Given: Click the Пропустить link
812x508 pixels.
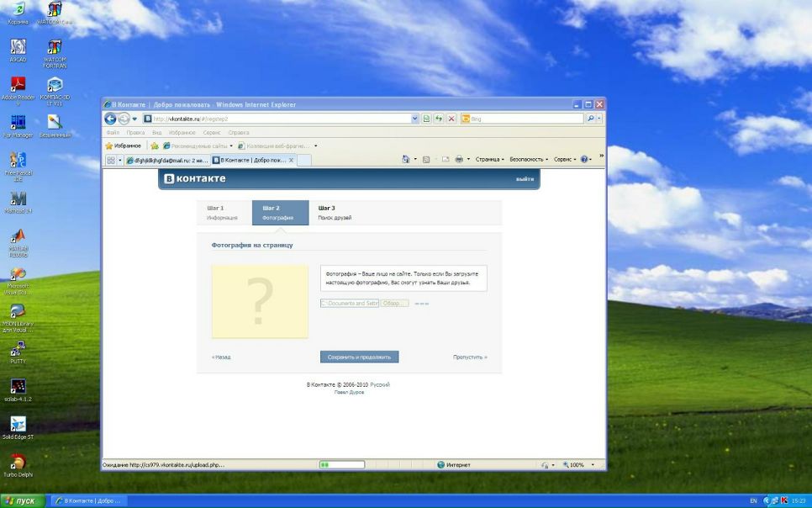Looking at the screenshot, I should [x=469, y=357].
